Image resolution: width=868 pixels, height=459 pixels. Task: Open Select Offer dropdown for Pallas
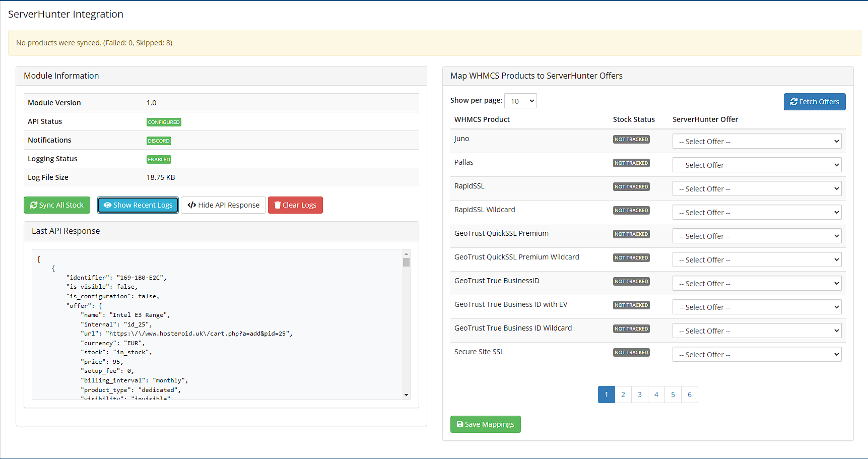point(757,165)
